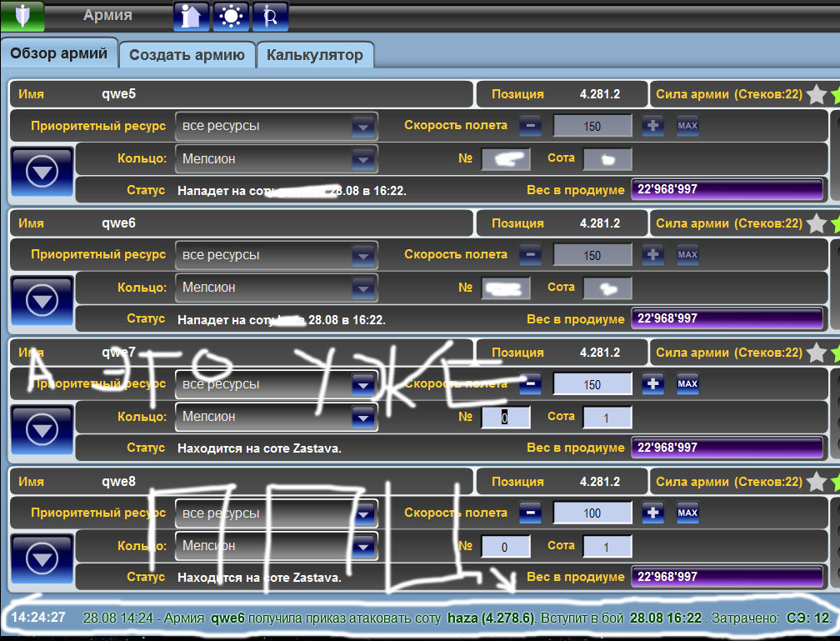Click the Сота input field for qwe7

[607, 417]
